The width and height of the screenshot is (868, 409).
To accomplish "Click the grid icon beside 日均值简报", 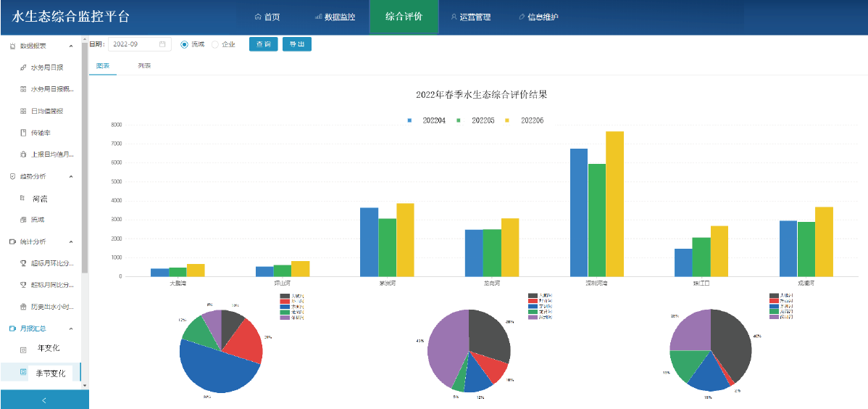I will (x=23, y=111).
